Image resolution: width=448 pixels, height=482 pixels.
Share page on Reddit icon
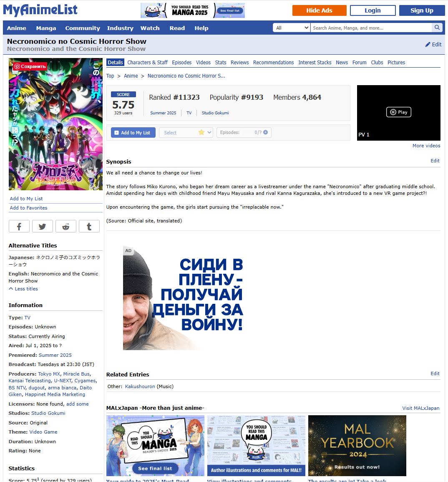(x=66, y=227)
